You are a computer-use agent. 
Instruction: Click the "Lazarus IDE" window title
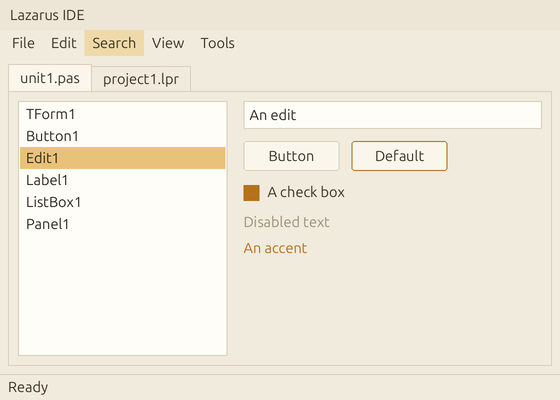tap(47, 15)
